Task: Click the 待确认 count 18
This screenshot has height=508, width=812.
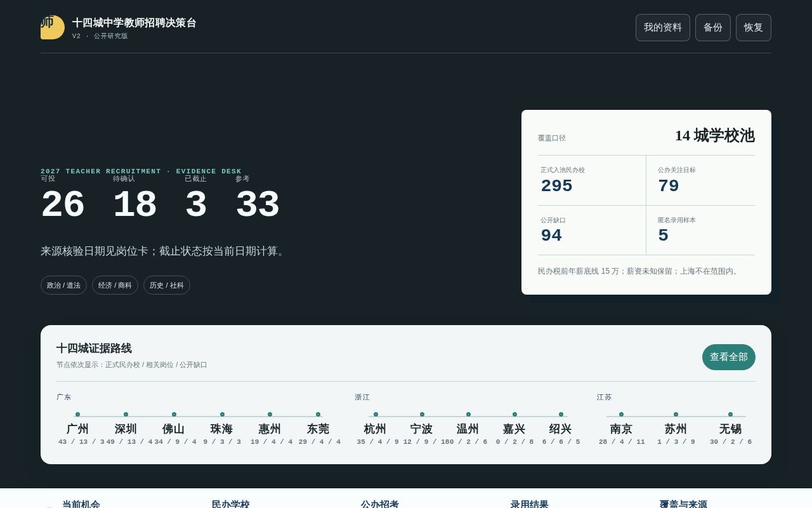Action: point(134,205)
